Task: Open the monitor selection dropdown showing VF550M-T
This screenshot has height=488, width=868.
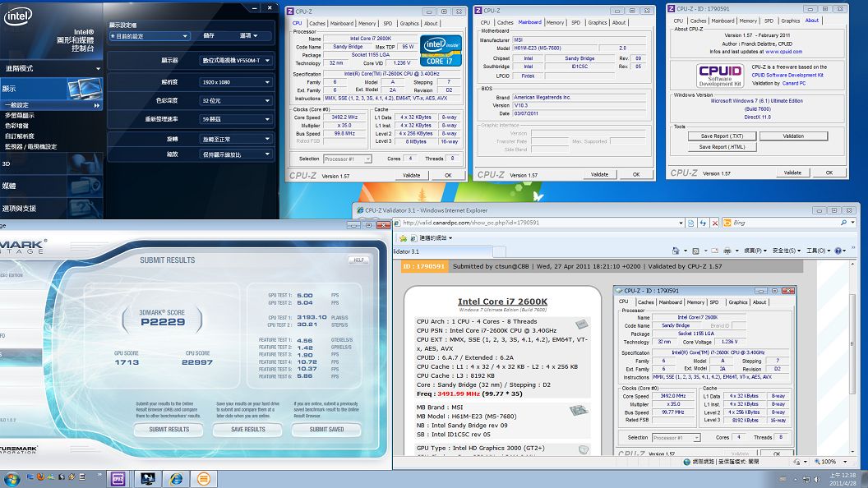Action: tap(236, 60)
